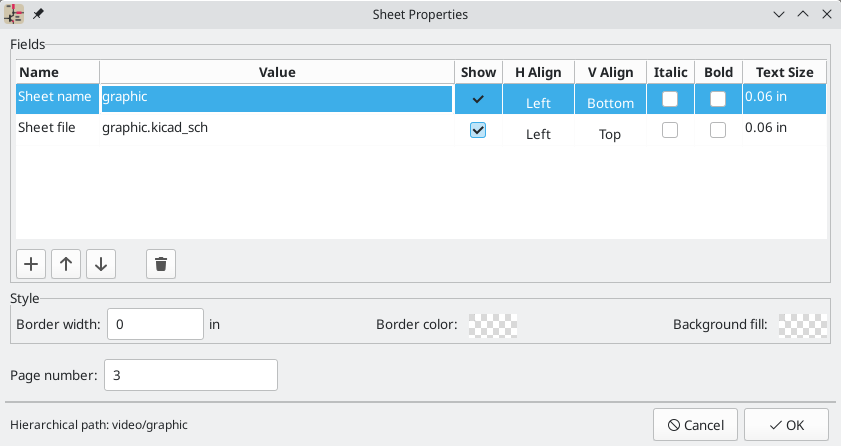
Task: Close the Sheet Properties dialog
Action: (x=827, y=14)
